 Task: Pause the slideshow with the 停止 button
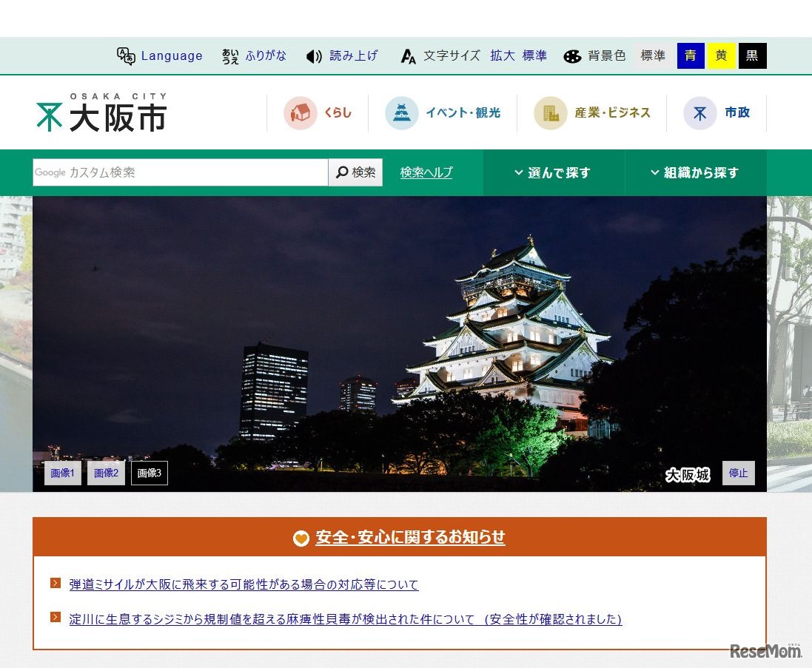tap(738, 473)
